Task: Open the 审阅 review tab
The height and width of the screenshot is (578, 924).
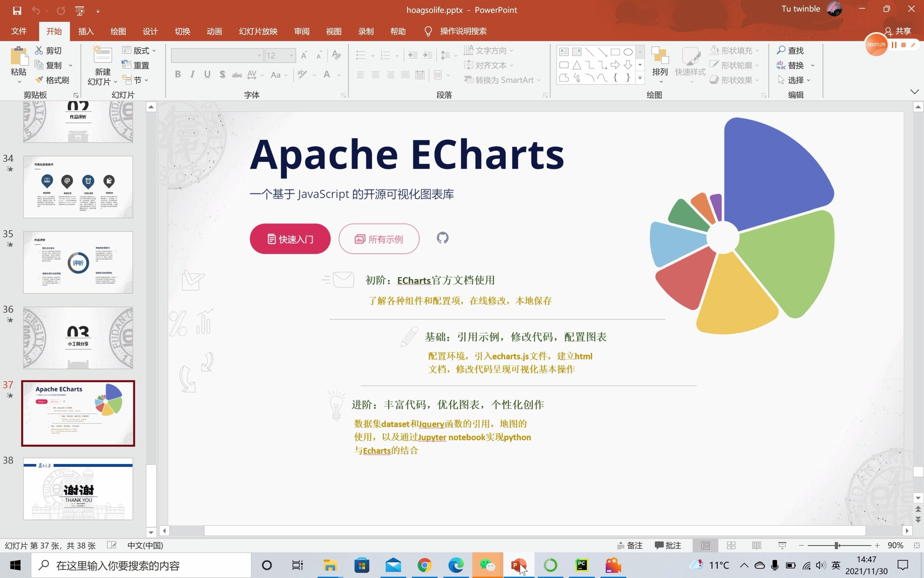Action: (x=302, y=31)
